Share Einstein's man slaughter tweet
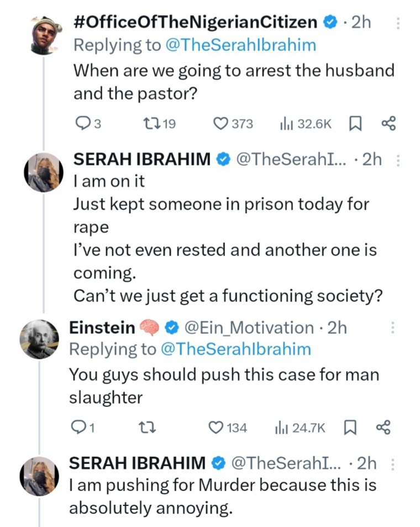Screen dimensions: 420x527 point(382,427)
